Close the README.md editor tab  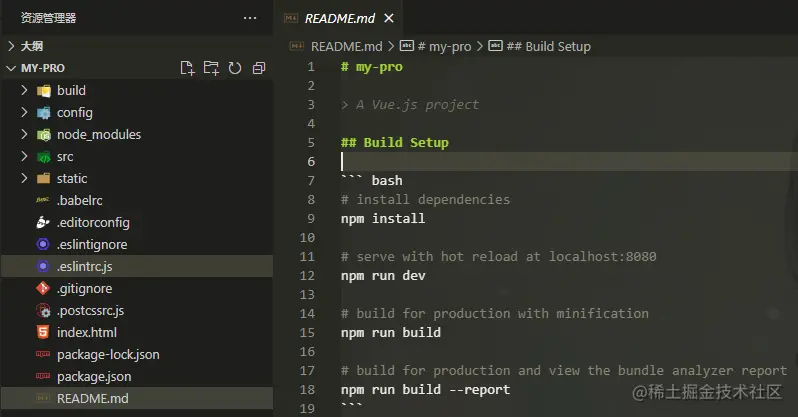(389, 18)
